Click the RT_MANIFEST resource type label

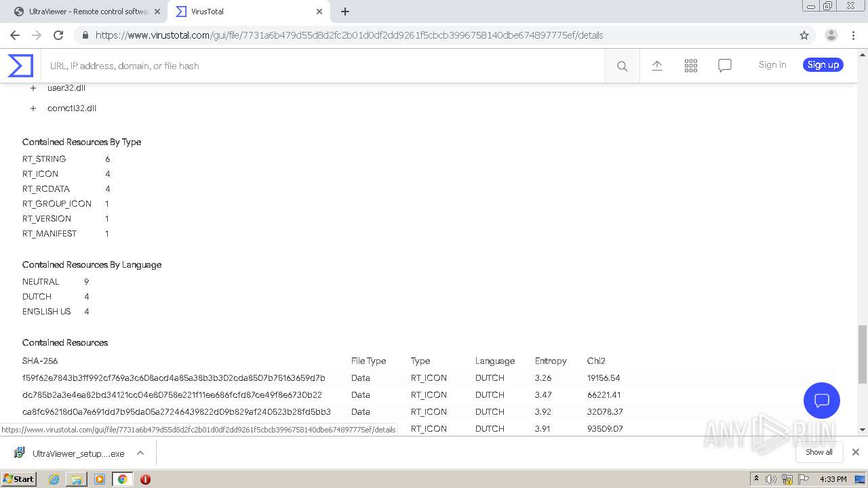pyautogui.click(x=50, y=234)
